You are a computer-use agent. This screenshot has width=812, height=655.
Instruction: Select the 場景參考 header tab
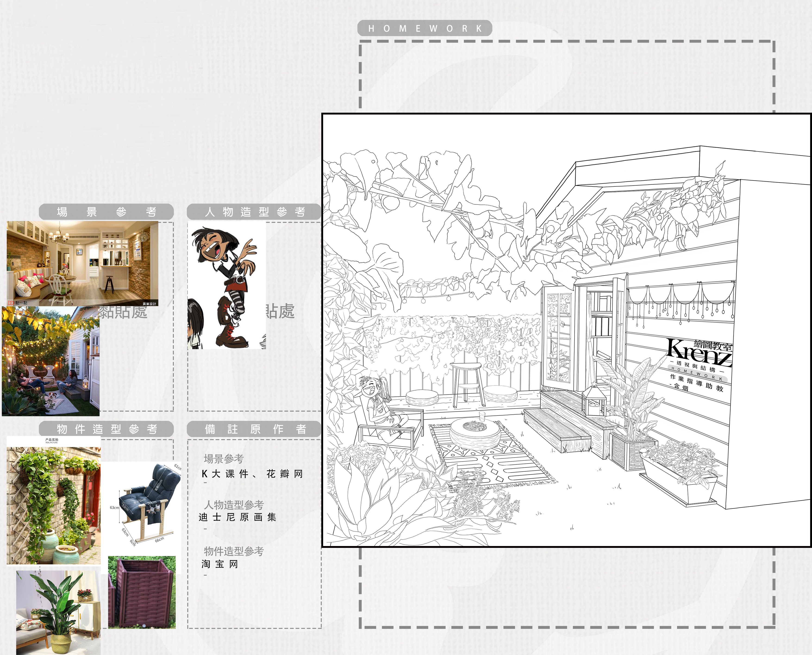106,212
